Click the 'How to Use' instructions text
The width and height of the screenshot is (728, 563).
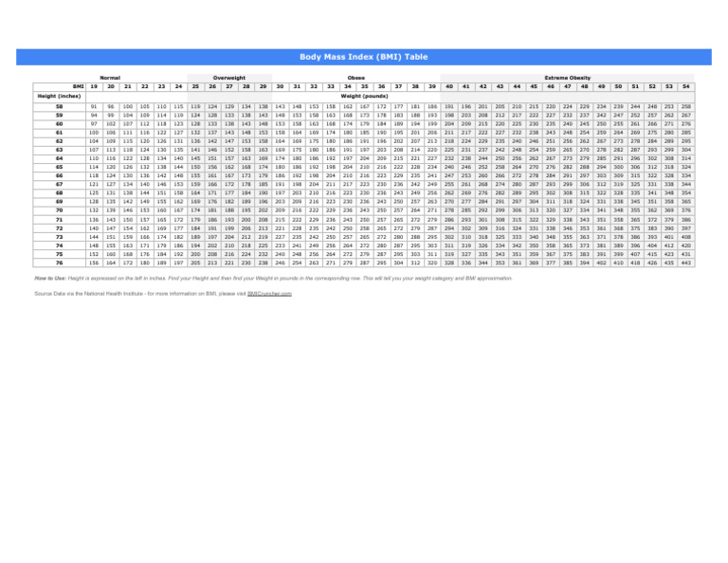point(273,279)
